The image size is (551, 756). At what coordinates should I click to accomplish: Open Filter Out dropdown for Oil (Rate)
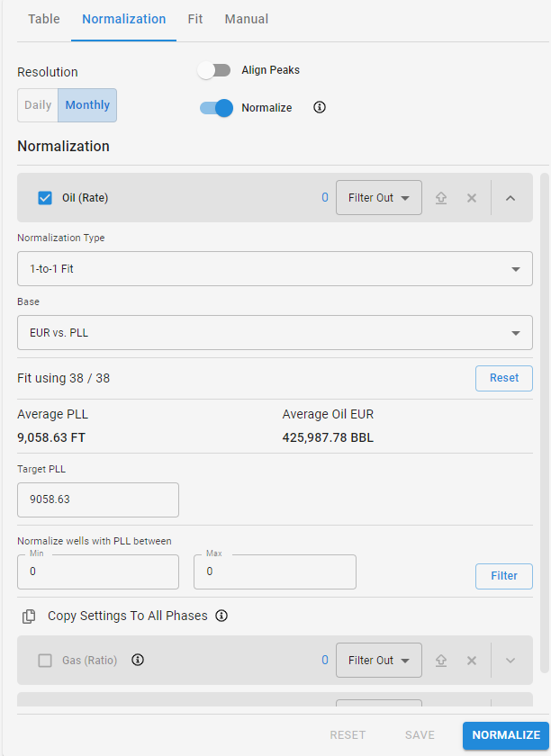379,198
